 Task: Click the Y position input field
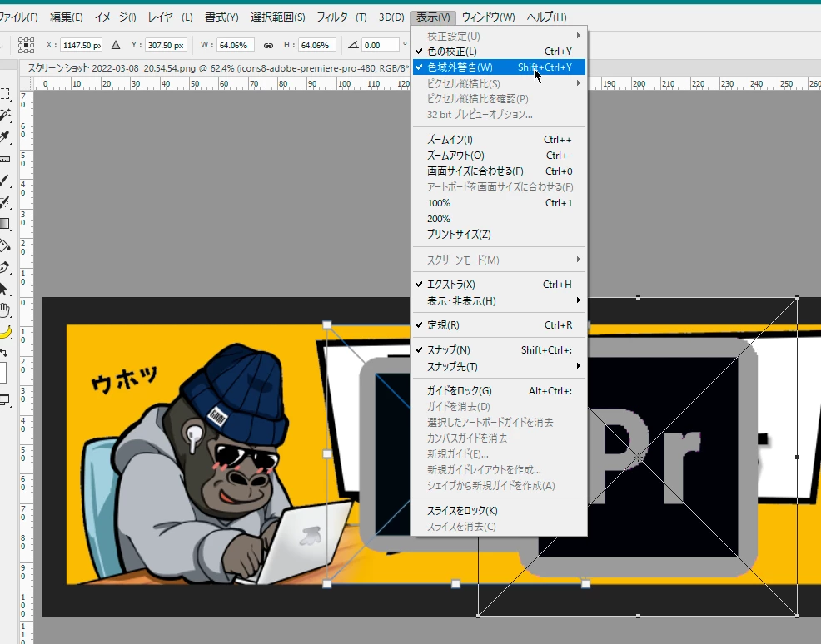(166, 46)
